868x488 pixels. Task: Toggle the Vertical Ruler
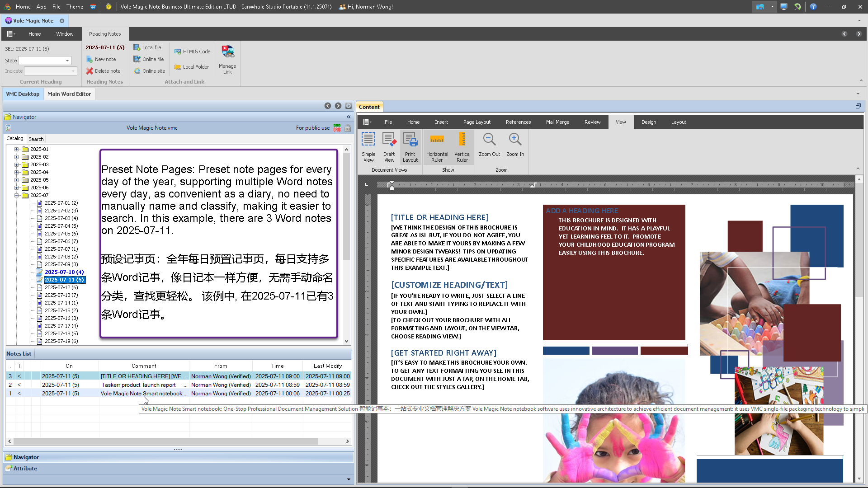462,147
